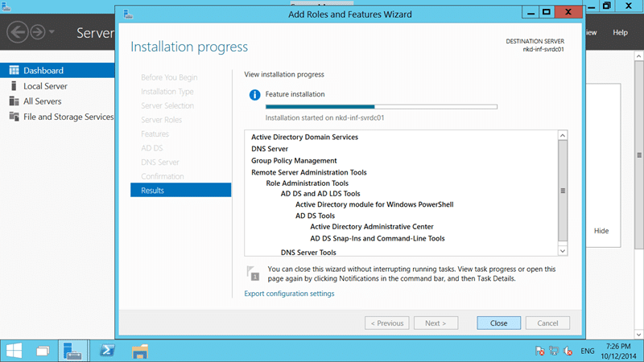Click the network tray icon

coord(554,351)
